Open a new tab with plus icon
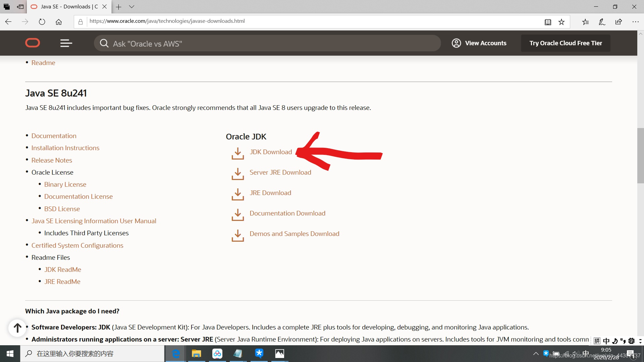This screenshot has height=362, width=644. 118,7
